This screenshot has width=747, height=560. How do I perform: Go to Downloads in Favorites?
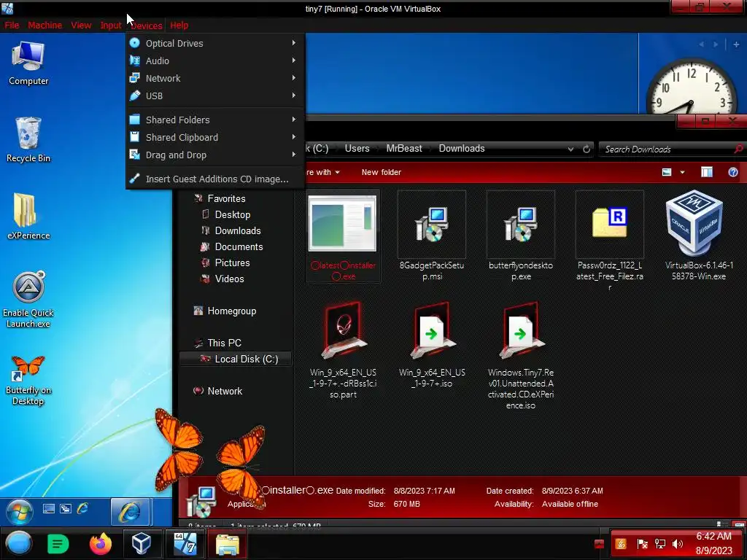(x=238, y=231)
